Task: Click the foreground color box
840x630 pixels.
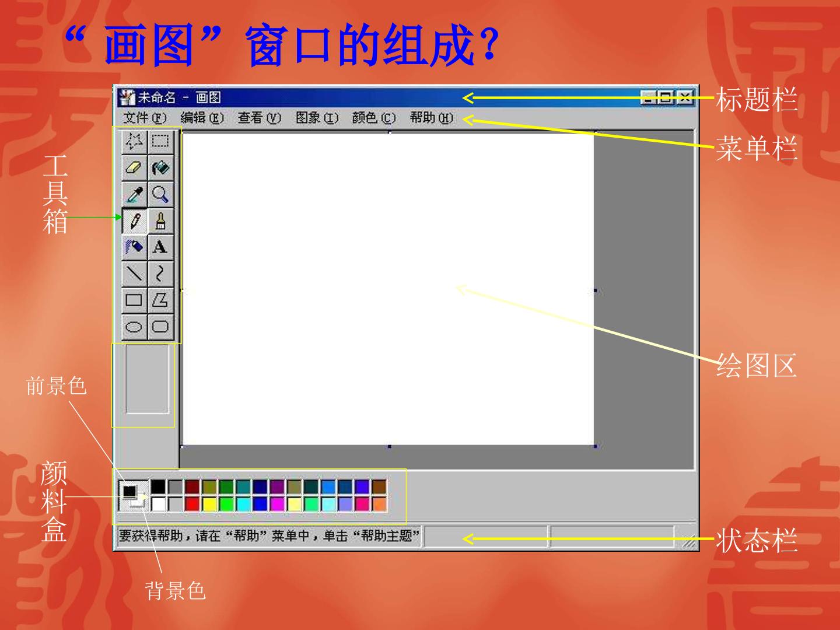Action: [x=129, y=491]
